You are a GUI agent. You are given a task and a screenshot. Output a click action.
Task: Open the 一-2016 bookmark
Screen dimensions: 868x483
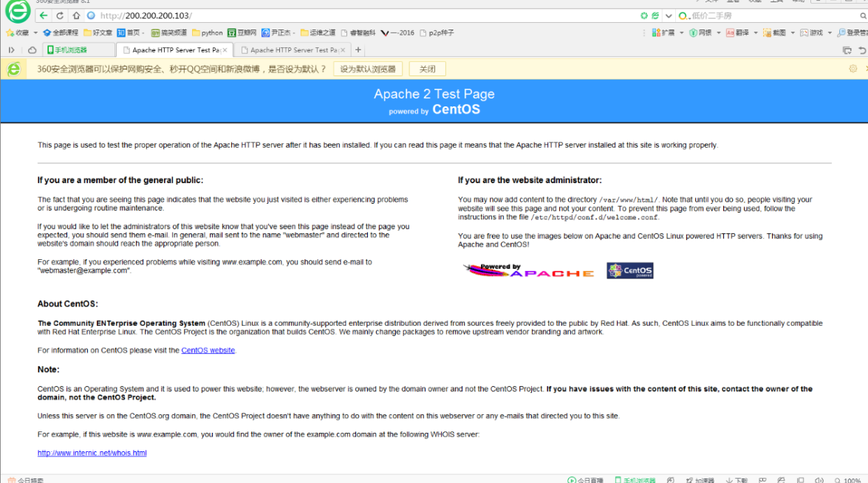click(x=397, y=32)
